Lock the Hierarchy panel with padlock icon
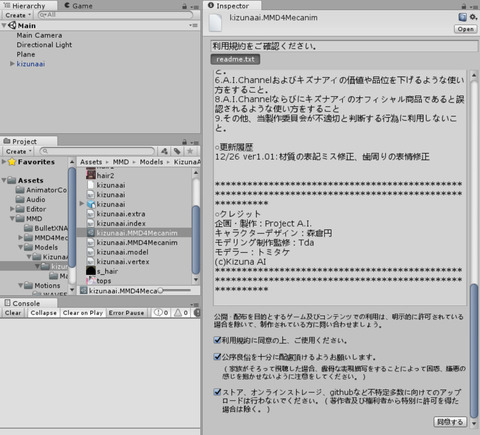 (184, 6)
